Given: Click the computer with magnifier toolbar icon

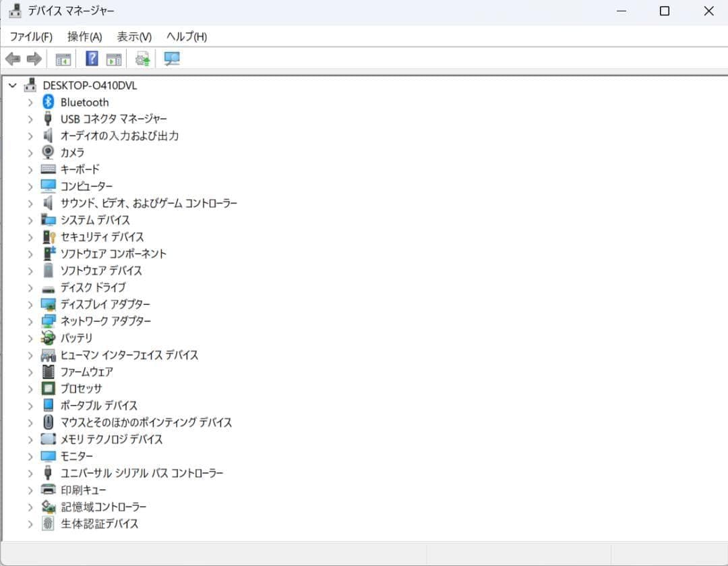Looking at the screenshot, I should click(x=171, y=59).
